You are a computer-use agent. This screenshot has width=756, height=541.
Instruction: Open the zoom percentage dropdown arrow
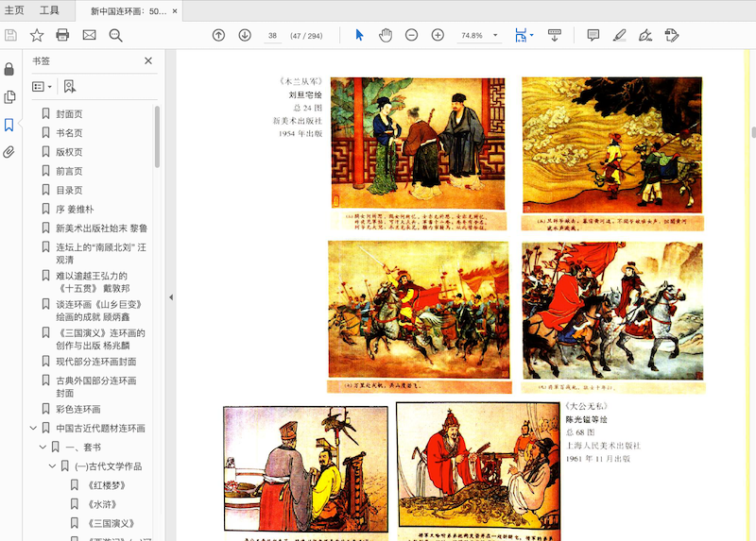[495, 35]
